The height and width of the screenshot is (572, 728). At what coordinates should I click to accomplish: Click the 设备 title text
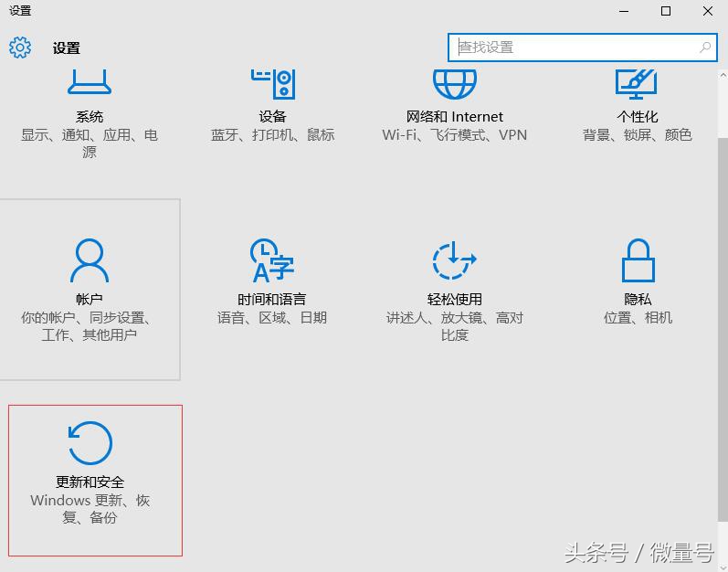coord(272,117)
